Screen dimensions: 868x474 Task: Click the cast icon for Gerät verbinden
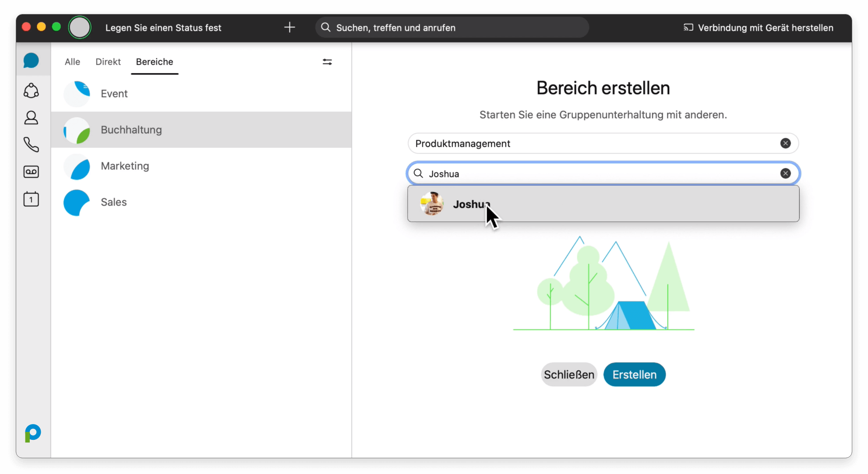[688, 28]
